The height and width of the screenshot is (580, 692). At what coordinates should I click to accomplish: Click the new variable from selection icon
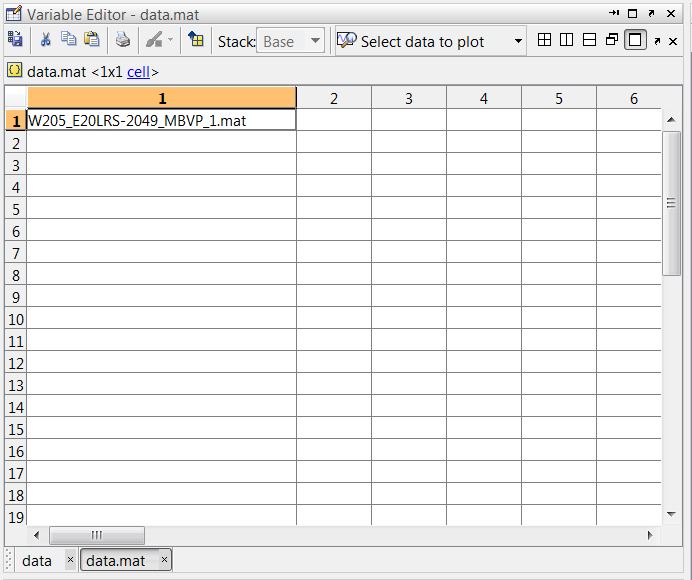pos(15,40)
